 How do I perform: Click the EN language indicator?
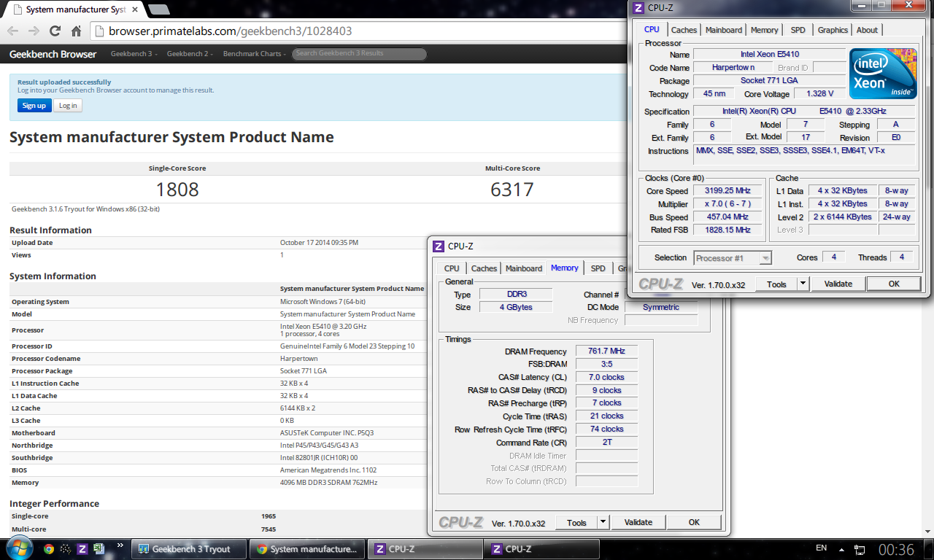(821, 548)
